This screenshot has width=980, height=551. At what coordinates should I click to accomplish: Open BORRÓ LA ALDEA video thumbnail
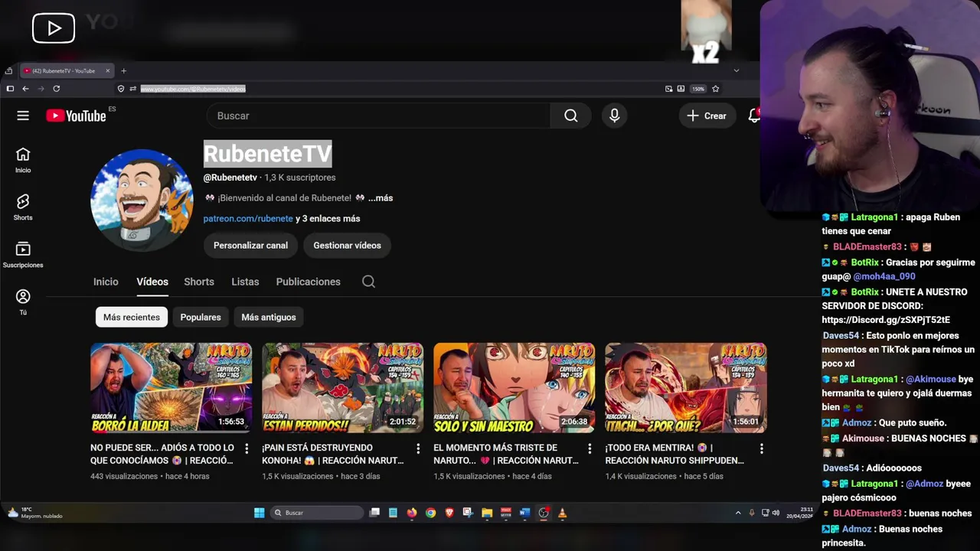pos(171,388)
